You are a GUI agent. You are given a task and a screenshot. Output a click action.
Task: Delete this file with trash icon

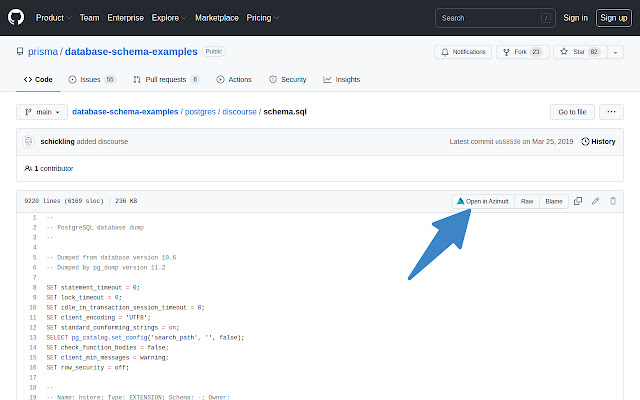coord(613,201)
